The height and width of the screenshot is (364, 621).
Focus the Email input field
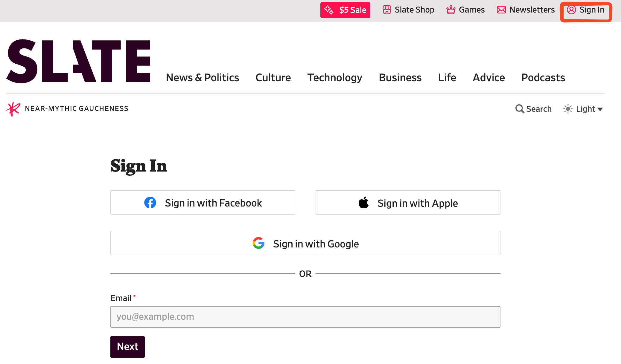305,317
